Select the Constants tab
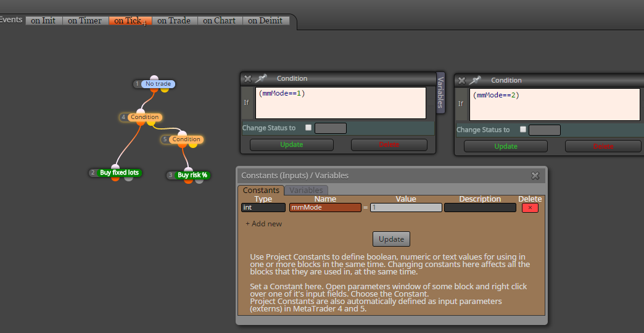Screen dimensions: 644x333 click(261, 191)
